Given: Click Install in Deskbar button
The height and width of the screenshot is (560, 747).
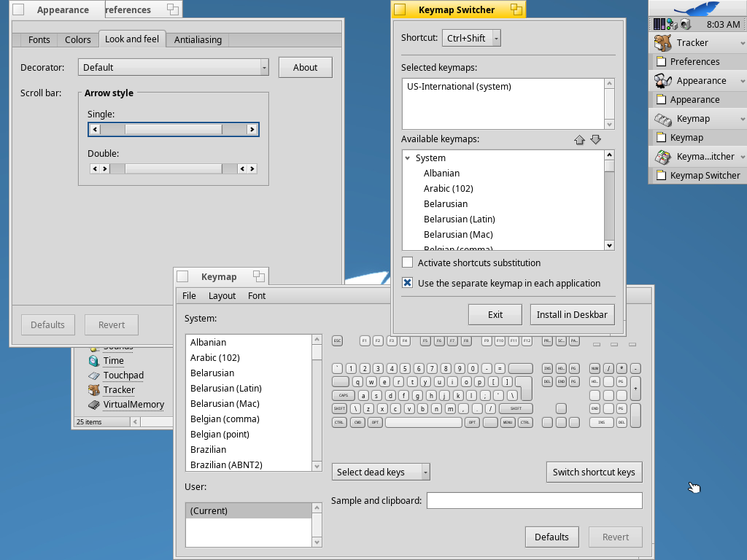Looking at the screenshot, I should click(572, 315).
